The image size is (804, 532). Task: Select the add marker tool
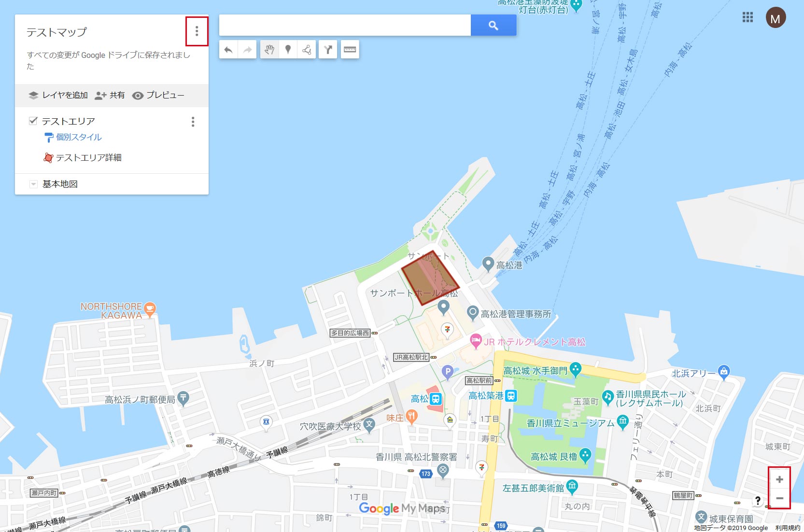coord(288,50)
